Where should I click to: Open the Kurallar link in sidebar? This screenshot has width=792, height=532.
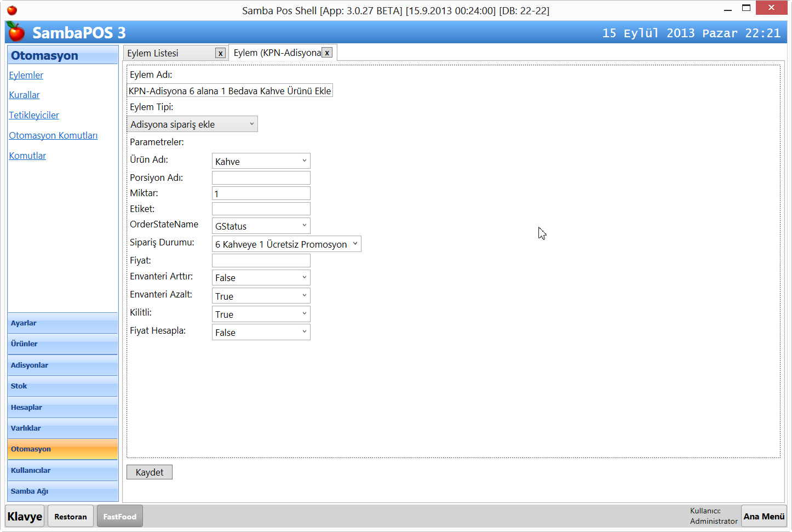point(24,95)
